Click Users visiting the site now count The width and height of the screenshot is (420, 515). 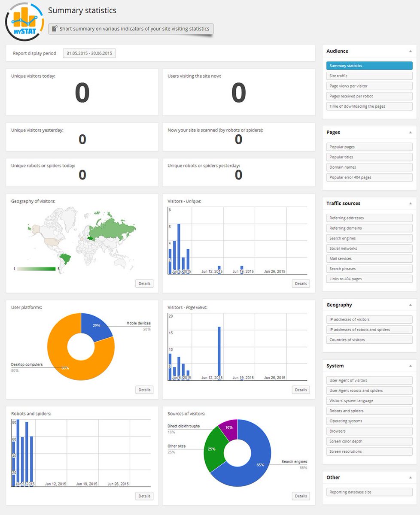point(238,93)
